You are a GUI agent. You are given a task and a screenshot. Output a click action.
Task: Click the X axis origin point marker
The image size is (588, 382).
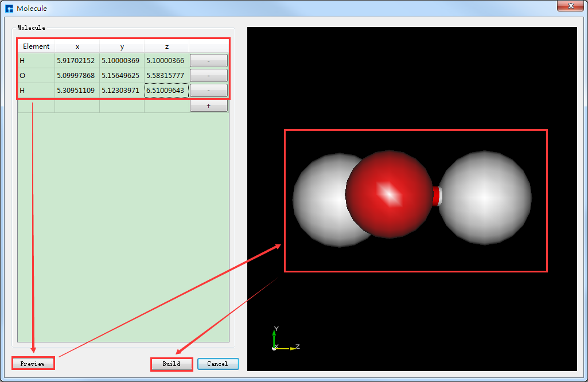point(274,348)
